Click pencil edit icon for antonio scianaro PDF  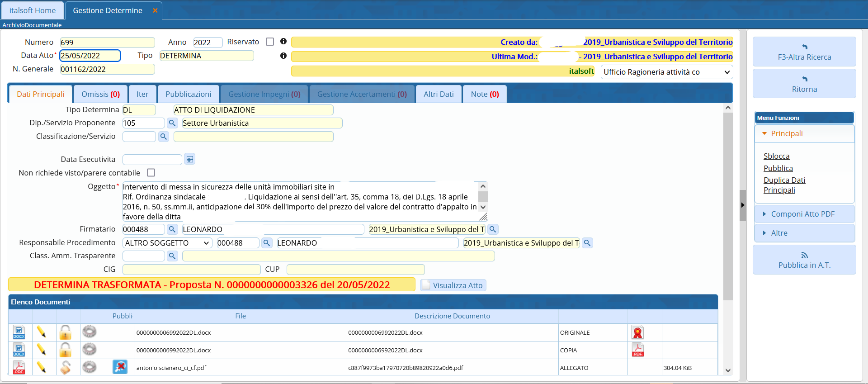tap(41, 368)
